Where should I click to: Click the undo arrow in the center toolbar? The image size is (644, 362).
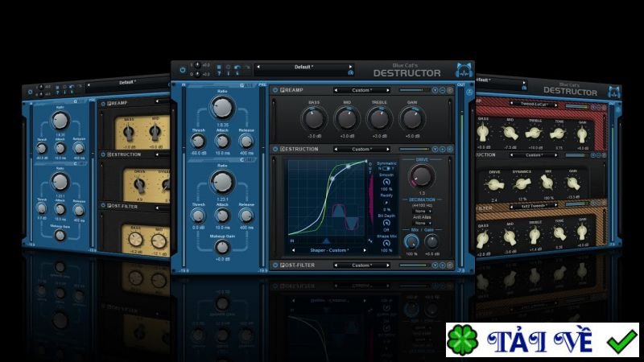(237, 68)
